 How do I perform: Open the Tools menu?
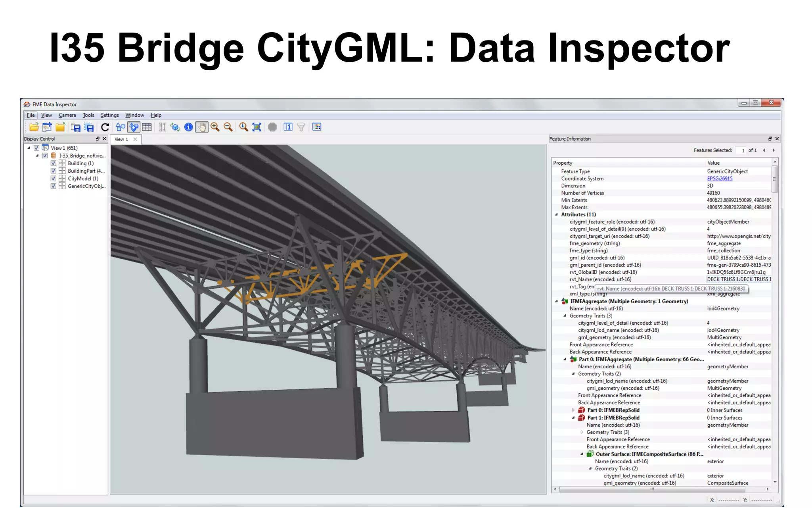pos(88,115)
